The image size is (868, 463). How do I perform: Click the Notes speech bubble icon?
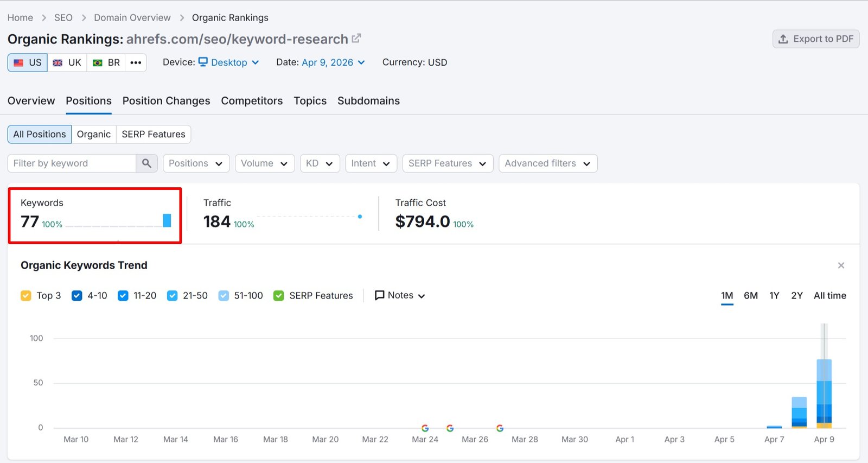380,295
